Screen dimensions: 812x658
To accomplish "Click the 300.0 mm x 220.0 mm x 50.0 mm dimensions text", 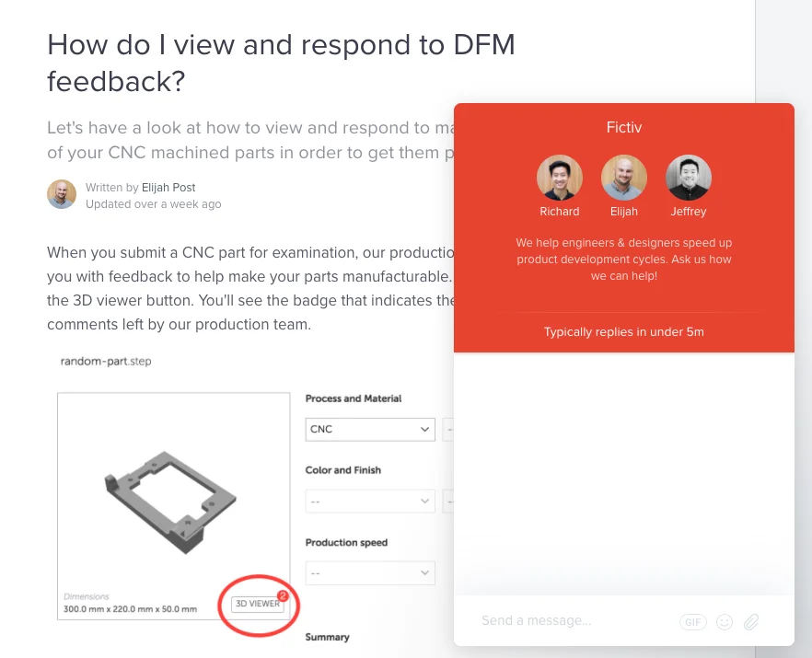I will [130, 609].
